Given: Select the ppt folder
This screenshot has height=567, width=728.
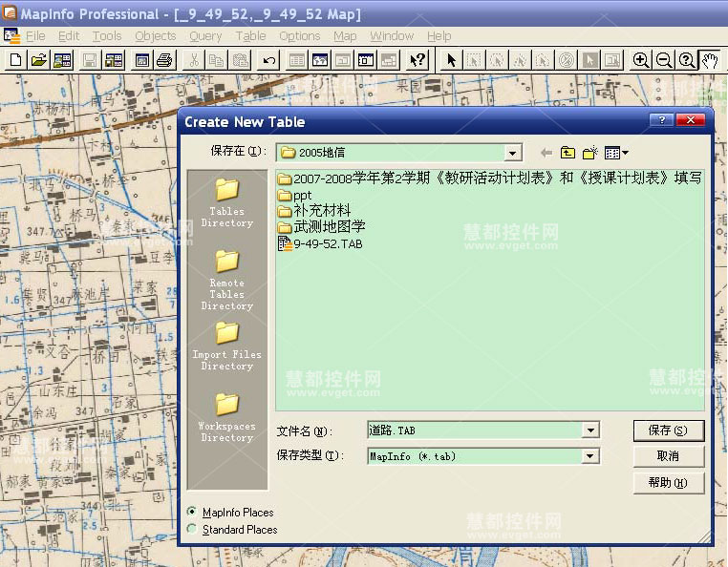Looking at the screenshot, I should click(x=295, y=196).
